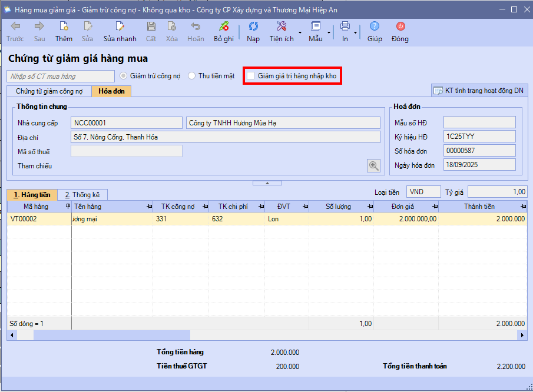The width and height of the screenshot is (533, 392).
Task: Click the Bỏ ghi (unpost) toolbar icon
Action: click(223, 26)
